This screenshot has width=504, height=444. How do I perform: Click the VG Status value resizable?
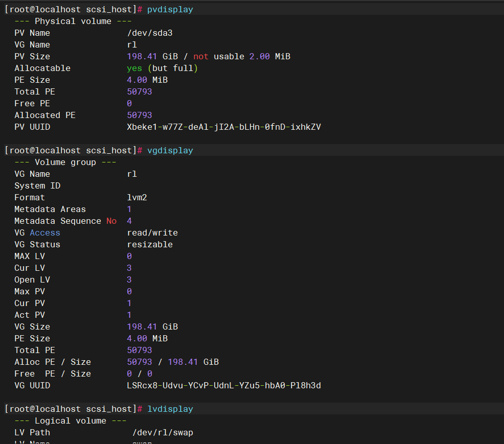(x=150, y=245)
